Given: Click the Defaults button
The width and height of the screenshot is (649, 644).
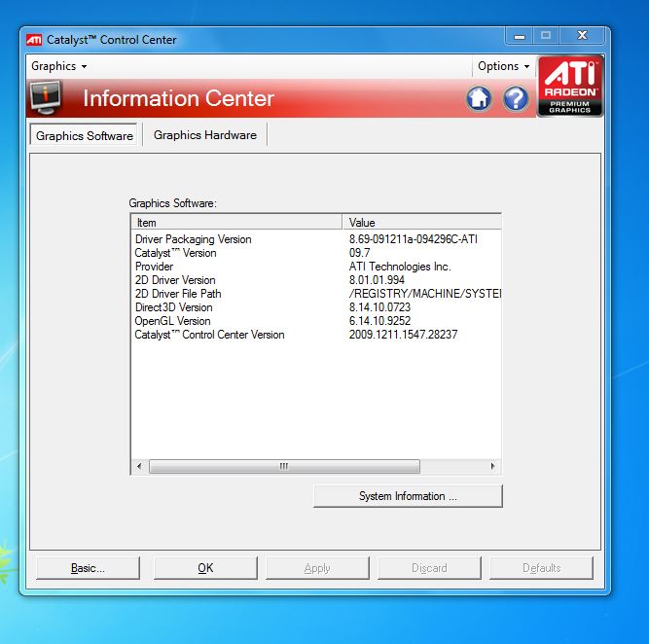Looking at the screenshot, I should [x=541, y=568].
